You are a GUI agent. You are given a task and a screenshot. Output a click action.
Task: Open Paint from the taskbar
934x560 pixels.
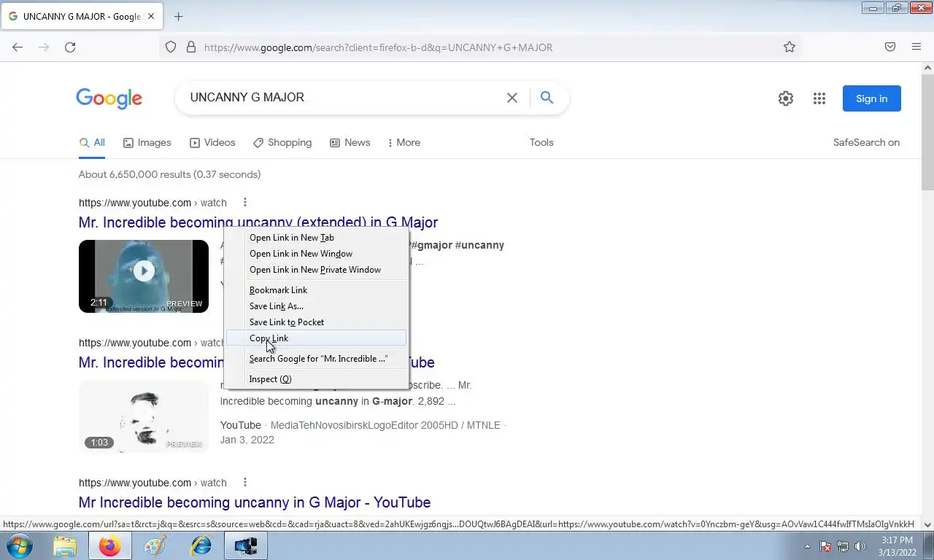click(155, 545)
